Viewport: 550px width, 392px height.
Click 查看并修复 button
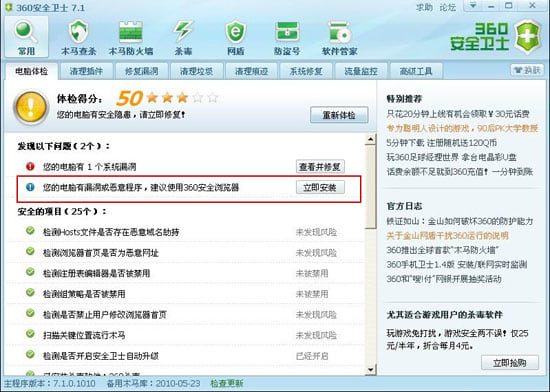[320, 167]
